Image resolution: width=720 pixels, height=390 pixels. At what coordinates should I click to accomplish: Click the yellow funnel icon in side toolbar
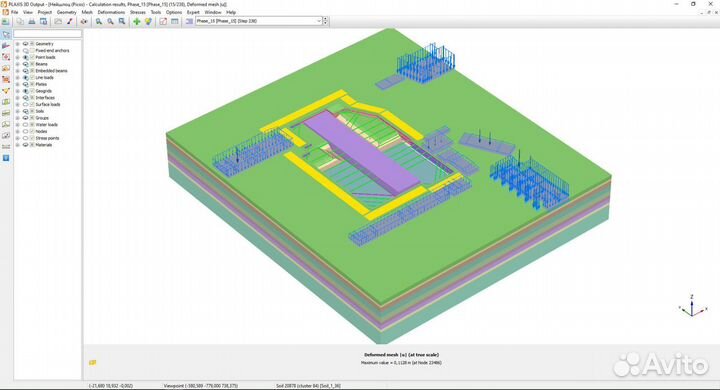point(6,90)
